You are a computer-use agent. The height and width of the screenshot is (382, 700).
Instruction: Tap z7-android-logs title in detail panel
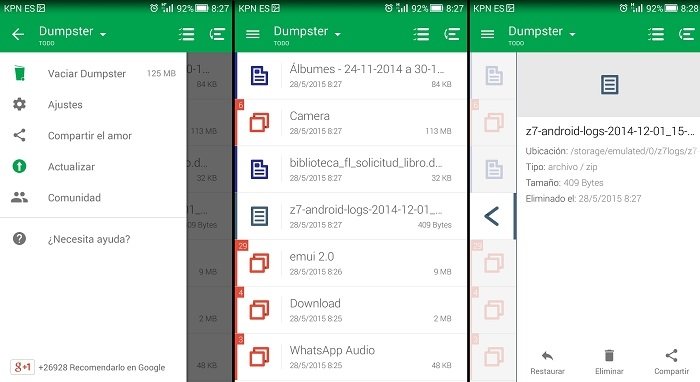pos(610,131)
